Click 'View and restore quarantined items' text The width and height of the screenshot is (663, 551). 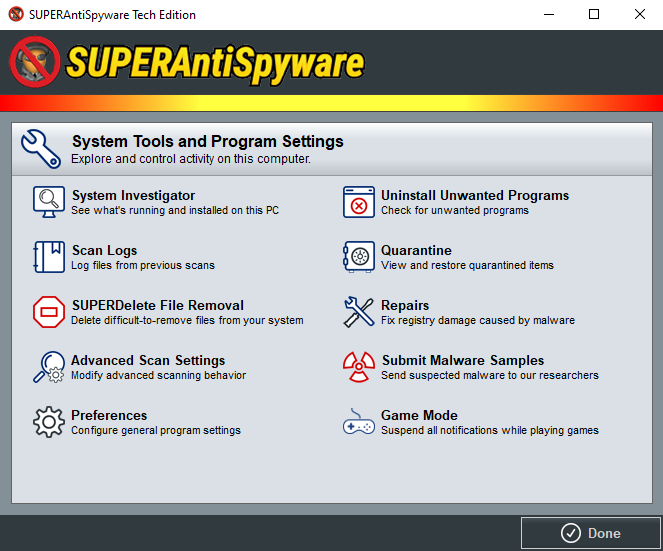[467, 265]
